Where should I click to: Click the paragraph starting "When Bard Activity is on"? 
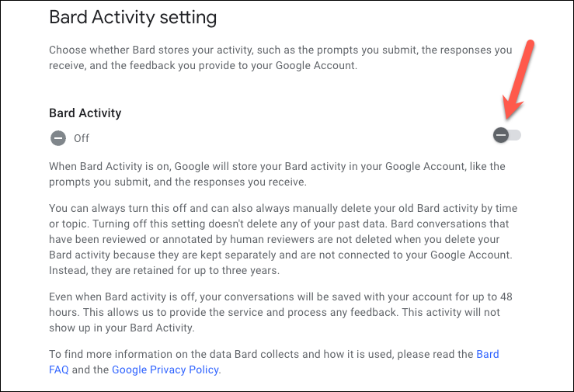[x=277, y=174]
